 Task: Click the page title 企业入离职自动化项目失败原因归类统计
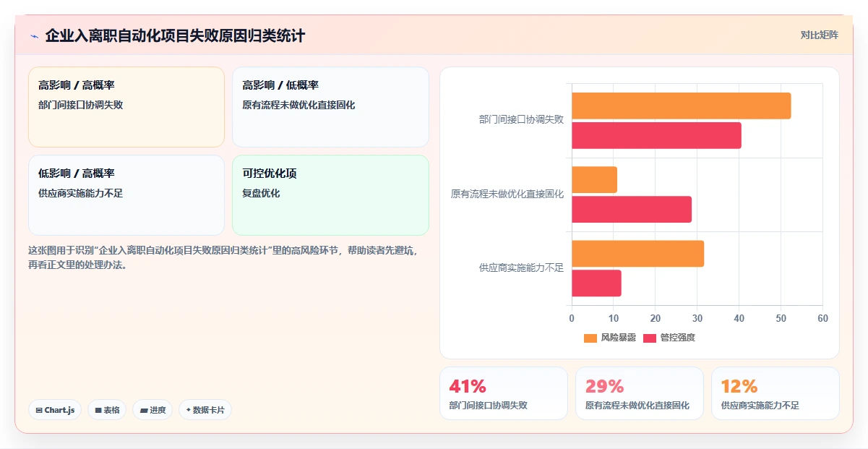[x=175, y=35]
